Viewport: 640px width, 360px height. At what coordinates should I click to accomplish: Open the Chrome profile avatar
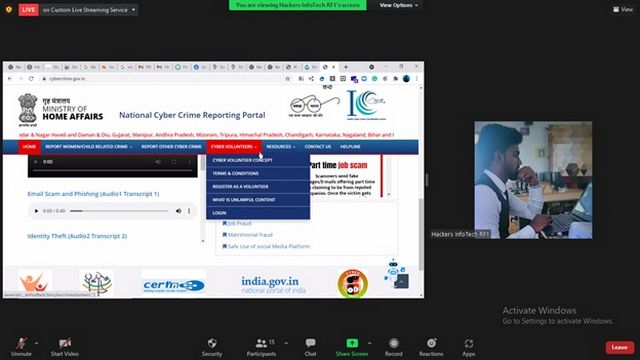pyautogui.click(x=406, y=78)
